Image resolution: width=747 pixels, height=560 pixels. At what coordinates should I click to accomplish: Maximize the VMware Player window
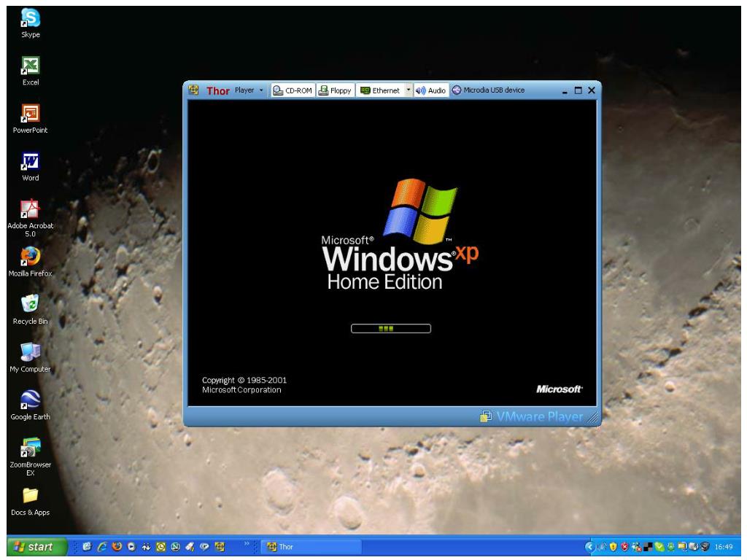click(578, 90)
